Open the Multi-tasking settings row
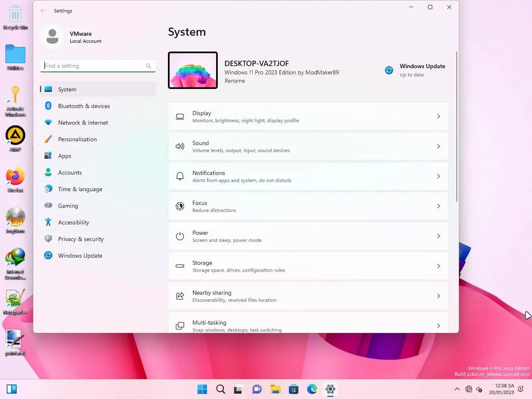This screenshot has height=399, width=532. pyautogui.click(x=308, y=323)
